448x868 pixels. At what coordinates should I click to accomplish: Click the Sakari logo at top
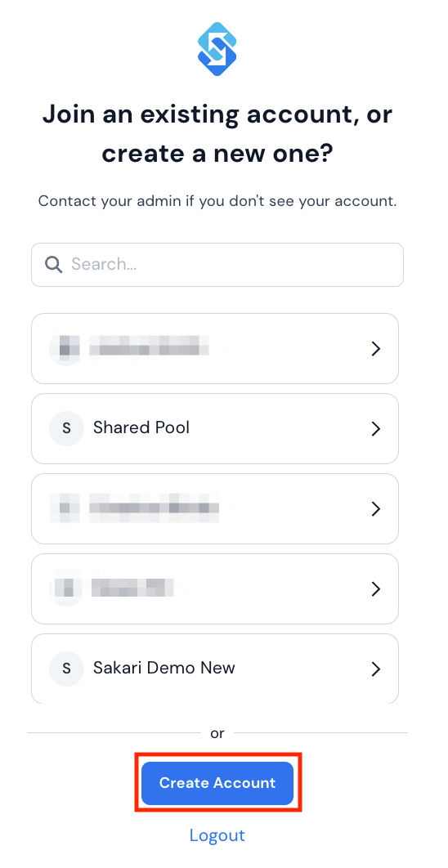217,49
